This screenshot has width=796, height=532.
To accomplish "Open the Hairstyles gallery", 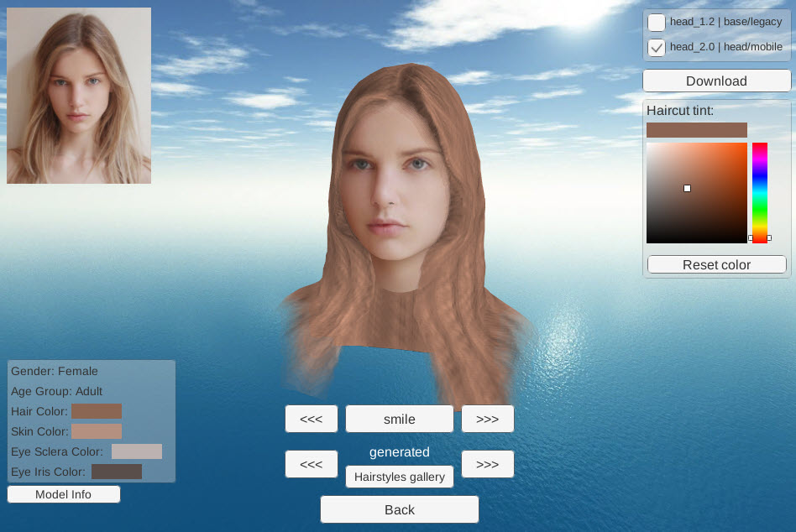I will point(399,477).
